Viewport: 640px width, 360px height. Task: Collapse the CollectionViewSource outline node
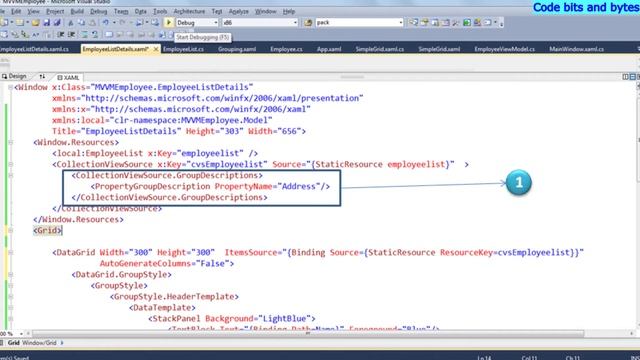(x=10, y=164)
